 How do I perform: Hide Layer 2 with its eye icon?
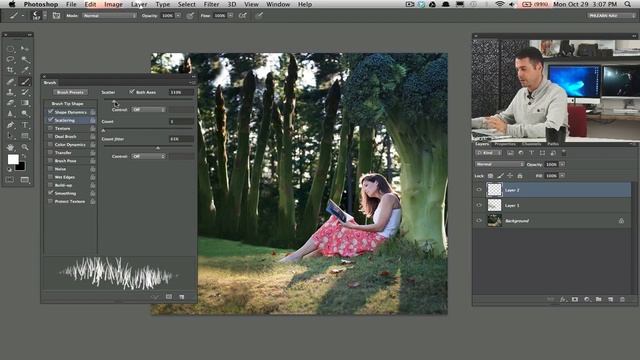pos(479,190)
